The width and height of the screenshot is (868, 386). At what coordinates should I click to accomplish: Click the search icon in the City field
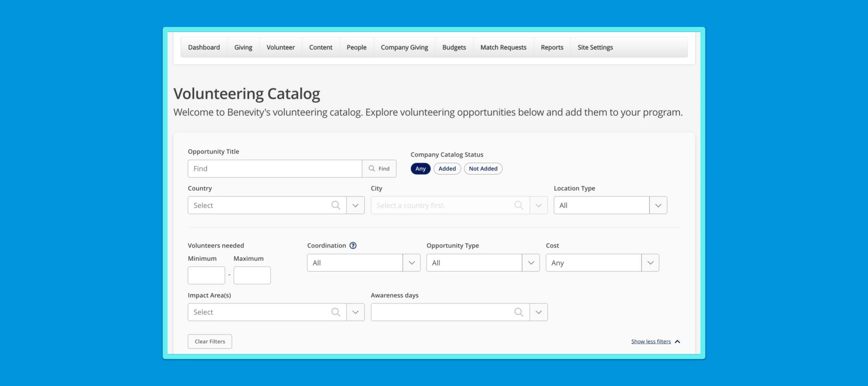(x=519, y=205)
